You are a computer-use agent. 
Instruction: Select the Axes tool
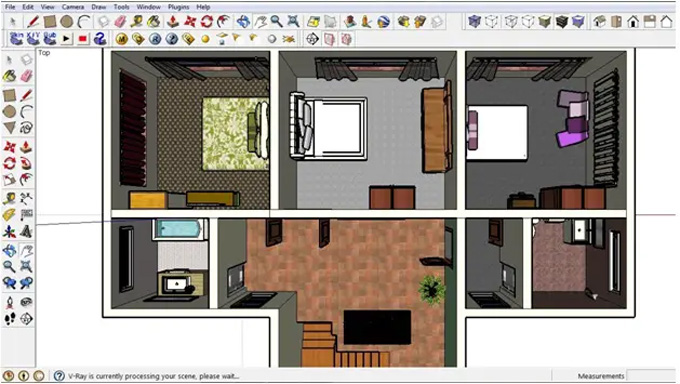tap(10, 232)
